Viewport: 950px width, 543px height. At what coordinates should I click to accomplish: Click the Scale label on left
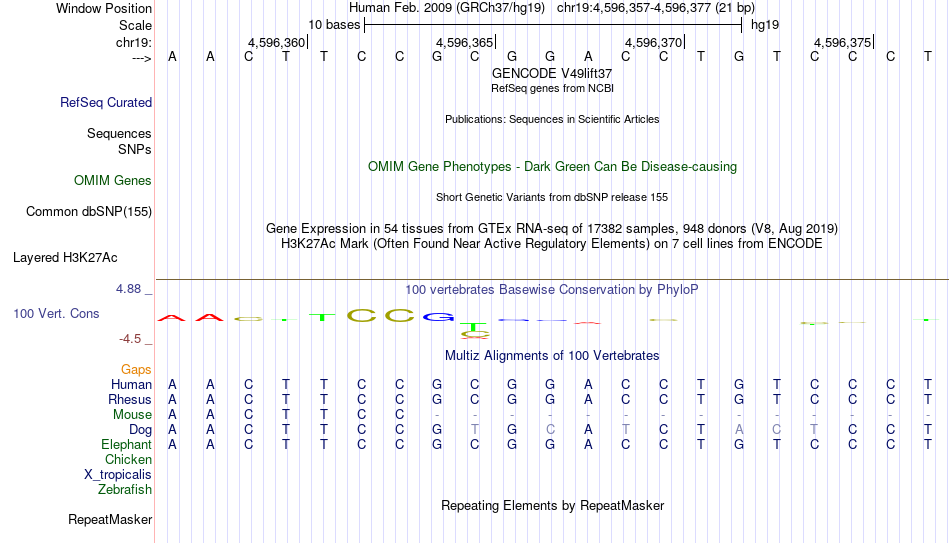(136, 25)
